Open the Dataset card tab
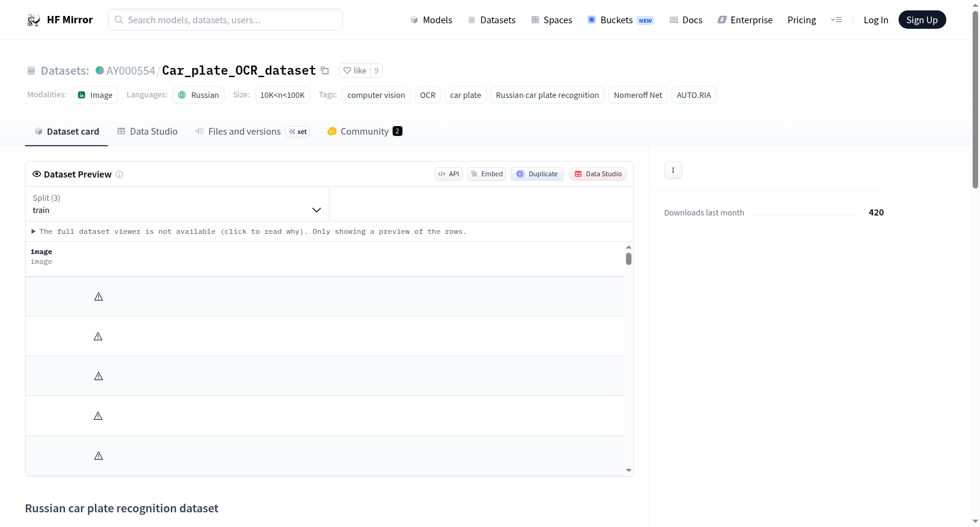 [67, 132]
